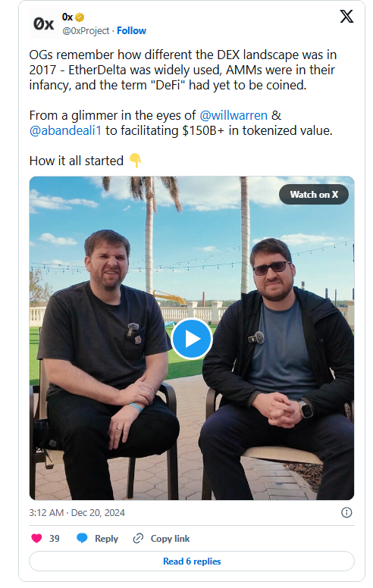Open the @abandeali1 mention link
Screen dimensions: 373x588
point(65,130)
